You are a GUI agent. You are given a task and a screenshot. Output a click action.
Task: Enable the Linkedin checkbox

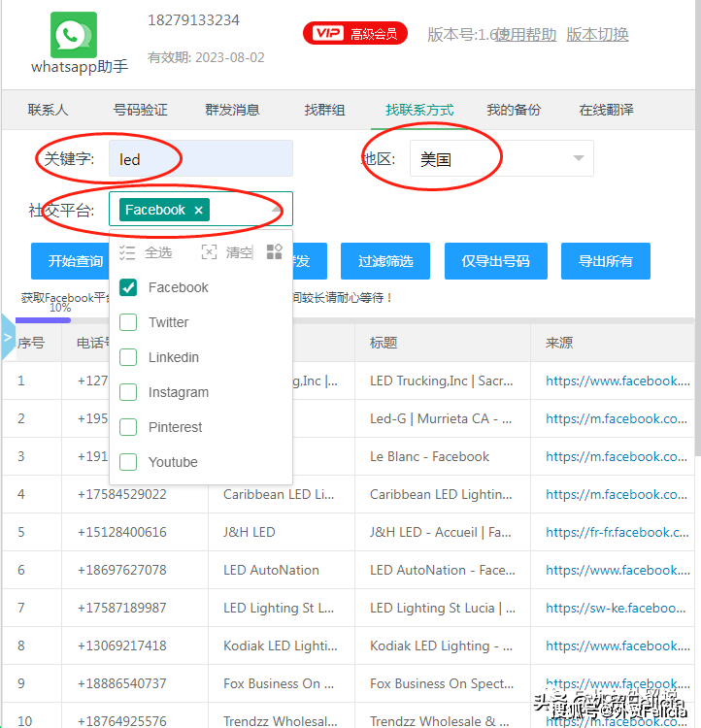pyautogui.click(x=128, y=357)
